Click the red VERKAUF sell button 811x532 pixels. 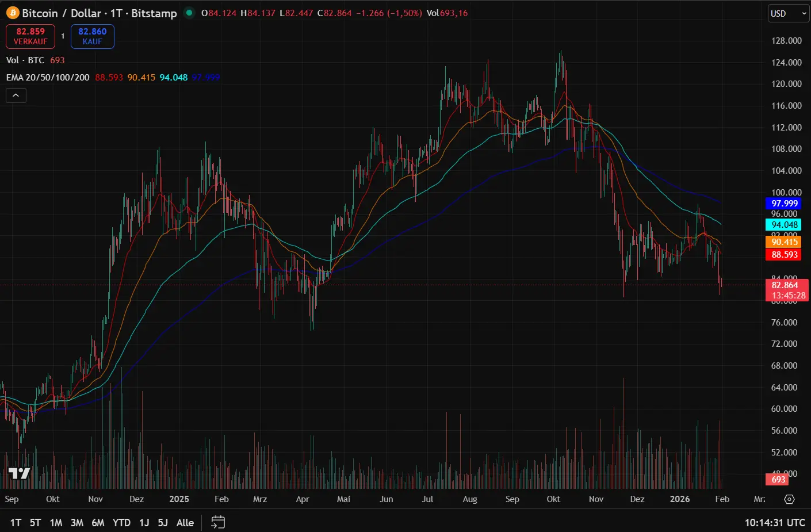(30, 36)
